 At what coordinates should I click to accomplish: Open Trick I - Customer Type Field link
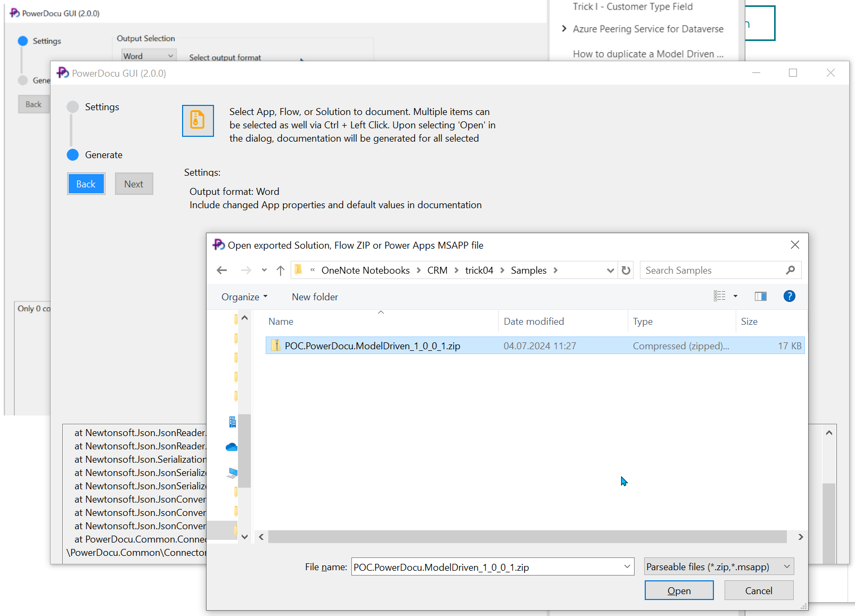click(x=632, y=6)
